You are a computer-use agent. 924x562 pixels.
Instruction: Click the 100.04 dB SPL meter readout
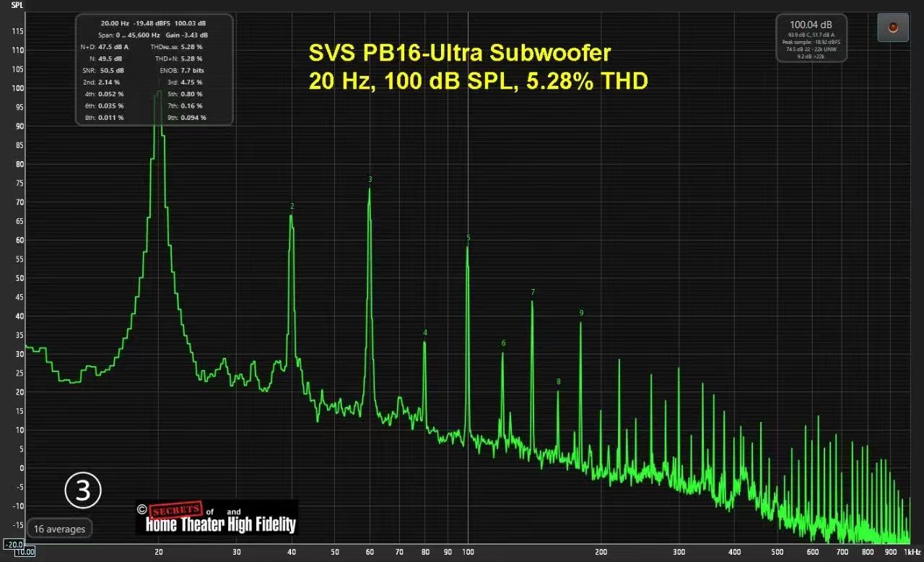811,25
